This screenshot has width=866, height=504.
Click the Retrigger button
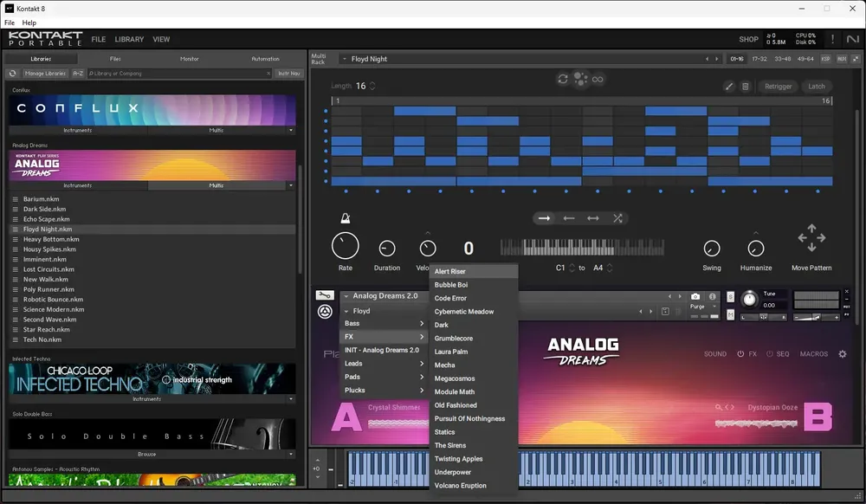[778, 86]
